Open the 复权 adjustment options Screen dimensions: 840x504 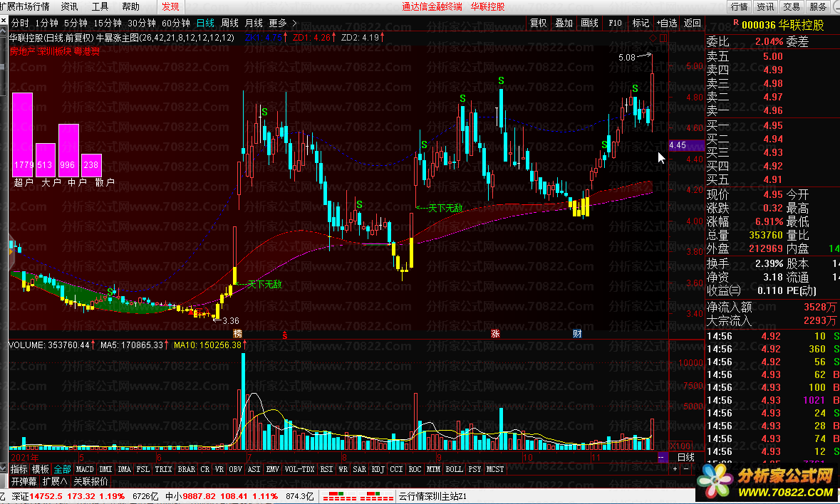[538, 23]
